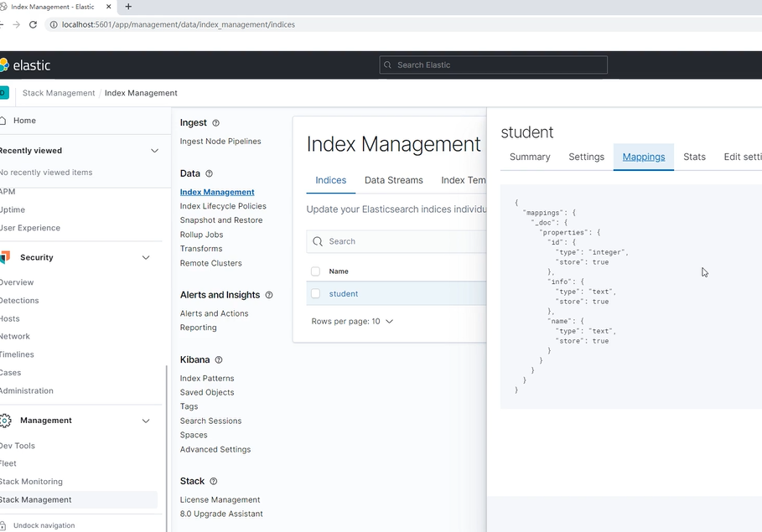Switch to the Settings tab
Screen dimensions: 762x532
587,157
